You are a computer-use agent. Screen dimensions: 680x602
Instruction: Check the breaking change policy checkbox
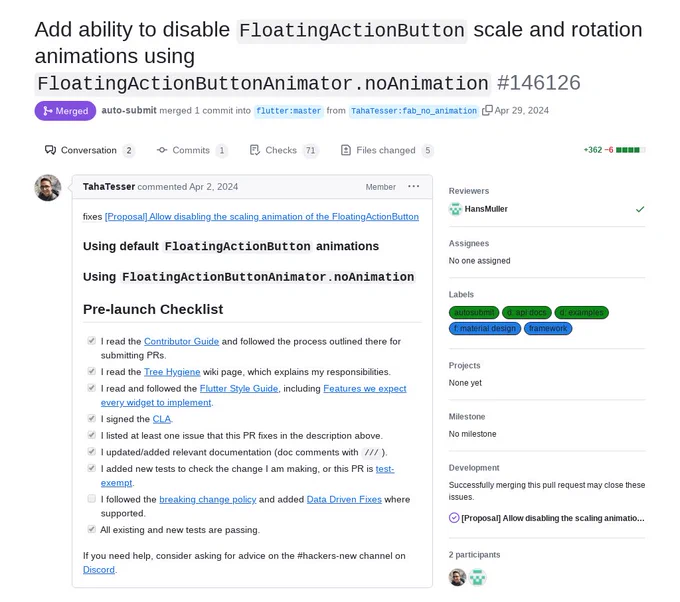(92, 499)
